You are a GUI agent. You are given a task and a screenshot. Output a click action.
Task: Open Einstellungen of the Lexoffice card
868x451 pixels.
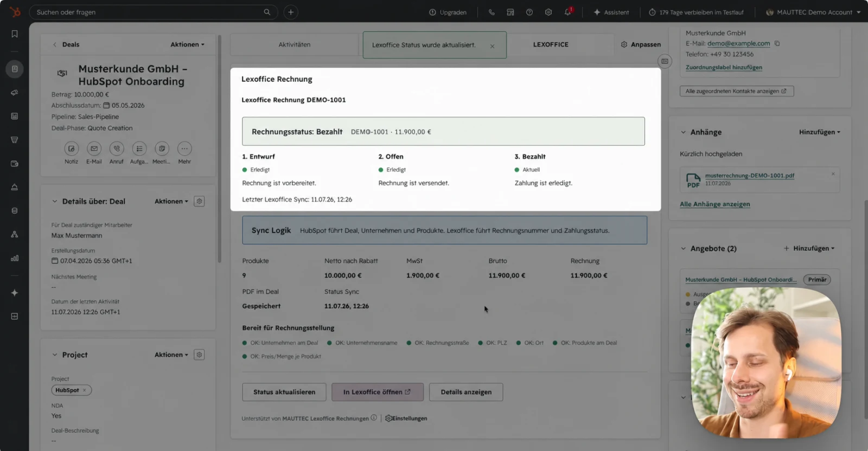(406, 418)
